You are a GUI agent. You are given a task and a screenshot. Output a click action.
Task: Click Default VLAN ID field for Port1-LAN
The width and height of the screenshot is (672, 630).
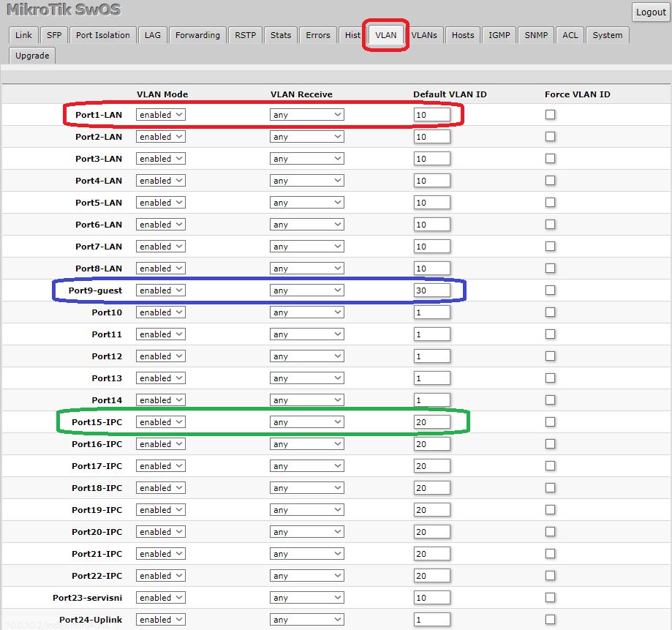tap(431, 115)
